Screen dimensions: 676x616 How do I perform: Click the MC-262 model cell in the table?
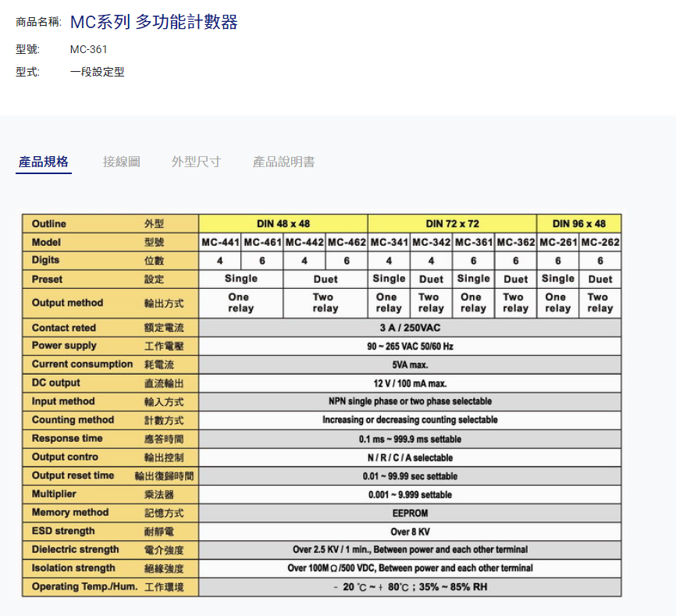[600, 243]
